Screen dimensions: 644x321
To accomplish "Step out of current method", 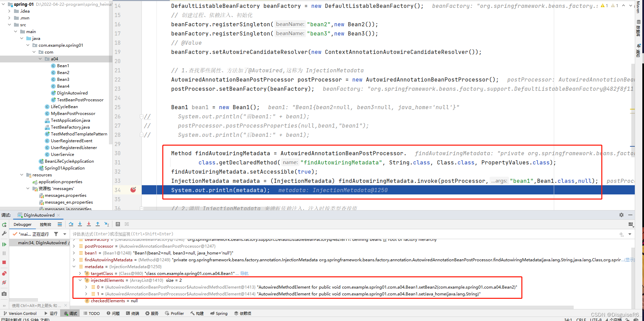I will point(98,224).
